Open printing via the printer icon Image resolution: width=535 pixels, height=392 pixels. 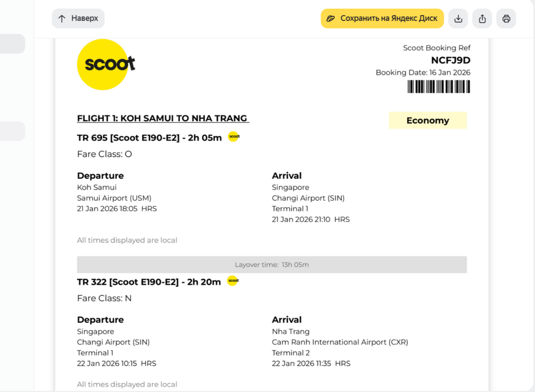[x=506, y=18]
